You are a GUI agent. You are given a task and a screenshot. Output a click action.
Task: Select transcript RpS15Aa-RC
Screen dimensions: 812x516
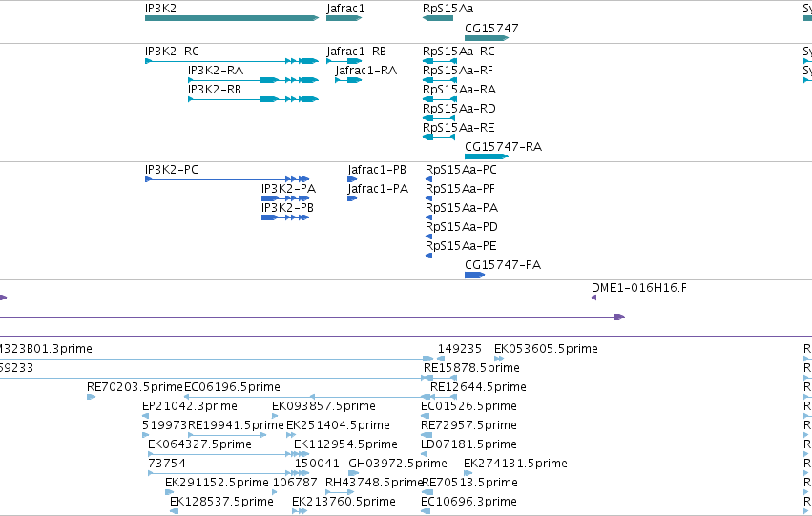click(440, 61)
